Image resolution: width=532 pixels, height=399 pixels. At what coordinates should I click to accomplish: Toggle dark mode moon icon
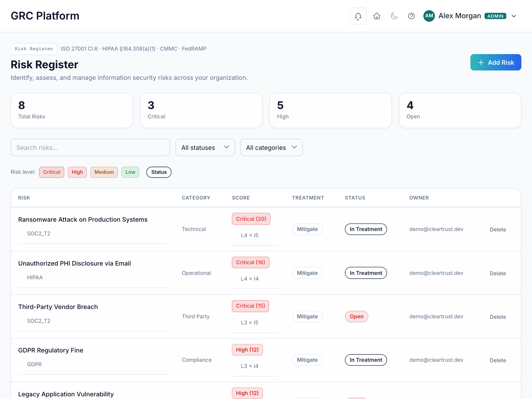coord(394,16)
